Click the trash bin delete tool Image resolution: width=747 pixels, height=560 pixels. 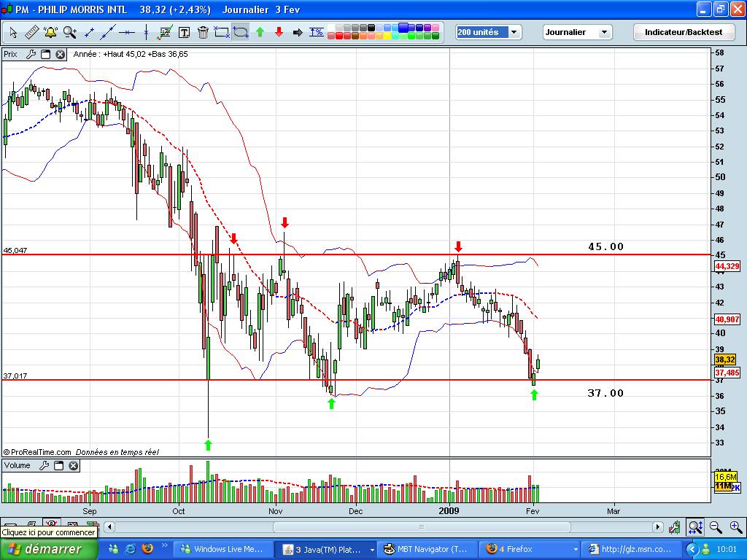tap(203, 32)
